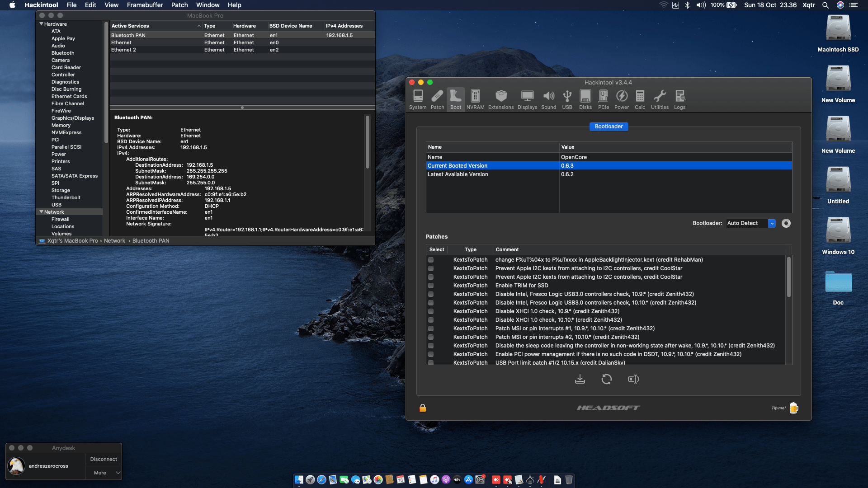Viewport: 868px width, 488px height.
Task: Select Graphics/Displays in the sidebar
Action: coord(73,118)
